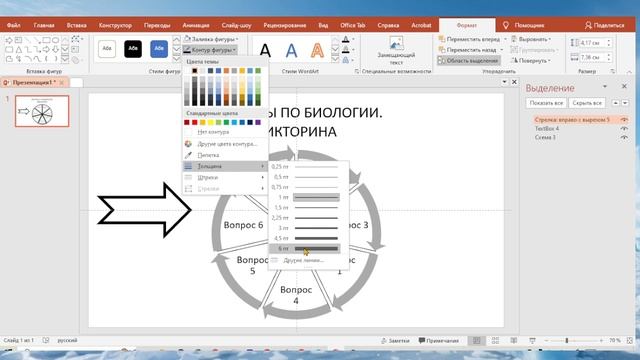Select Стрелка вправо с вырезом 5 in Selection pane
This screenshot has width=640, height=360.
pyautogui.click(x=572, y=120)
